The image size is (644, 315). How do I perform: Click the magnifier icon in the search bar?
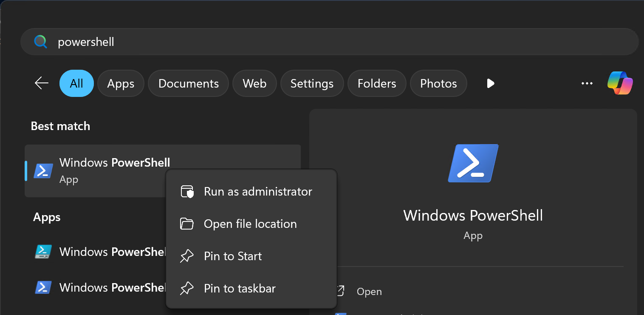(x=40, y=42)
